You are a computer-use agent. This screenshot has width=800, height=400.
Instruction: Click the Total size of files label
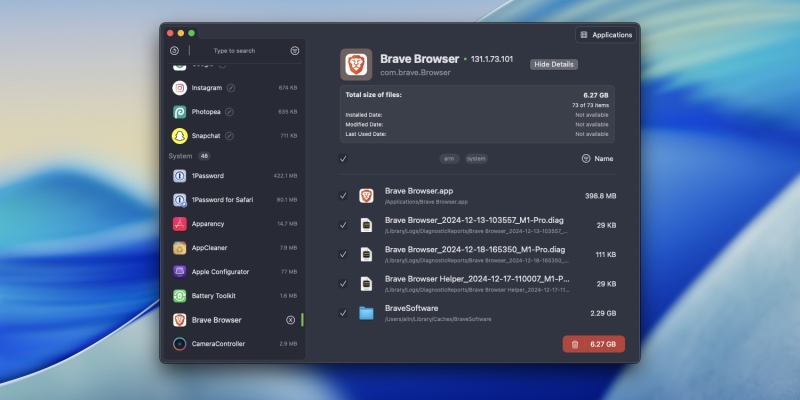coord(373,95)
